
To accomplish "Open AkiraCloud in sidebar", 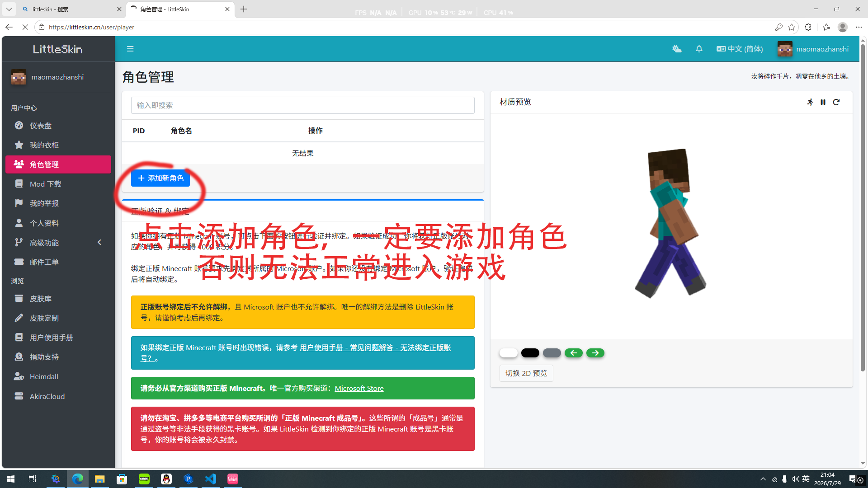I will pos(58,396).
